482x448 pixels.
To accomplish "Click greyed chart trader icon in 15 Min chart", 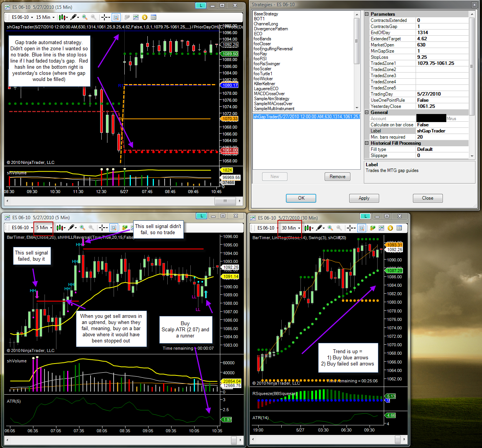I will 127,17.
